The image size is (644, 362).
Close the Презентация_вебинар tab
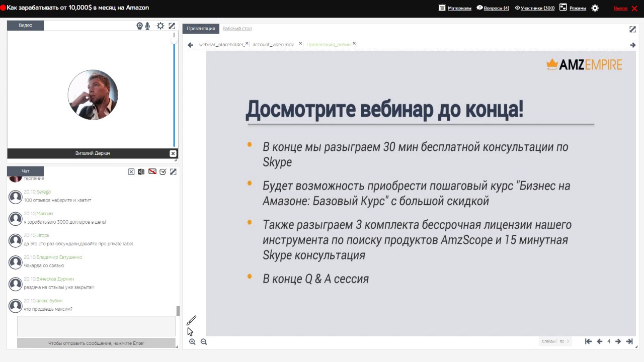(354, 44)
